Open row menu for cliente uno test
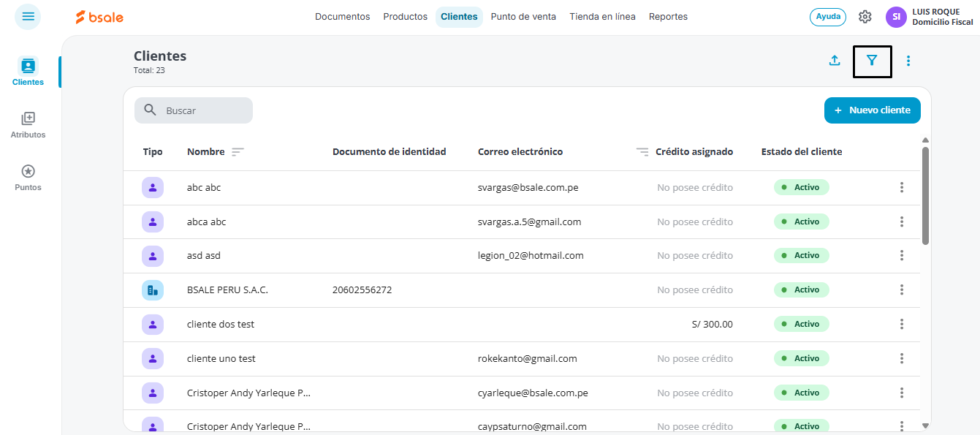The width and height of the screenshot is (980, 435). coord(902,358)
